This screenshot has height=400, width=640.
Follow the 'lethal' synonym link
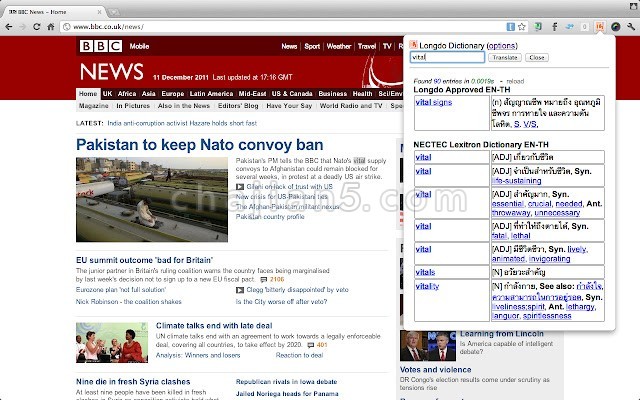click(521, 236)
